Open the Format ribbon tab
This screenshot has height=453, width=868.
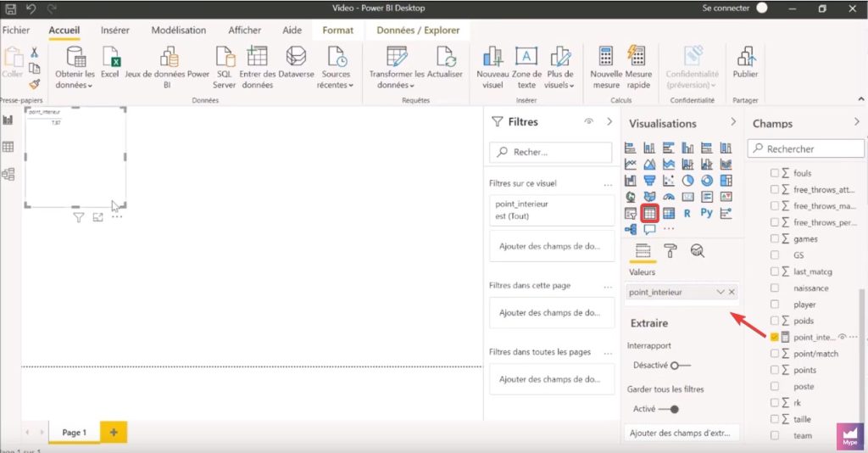click(x=337, y=30)
